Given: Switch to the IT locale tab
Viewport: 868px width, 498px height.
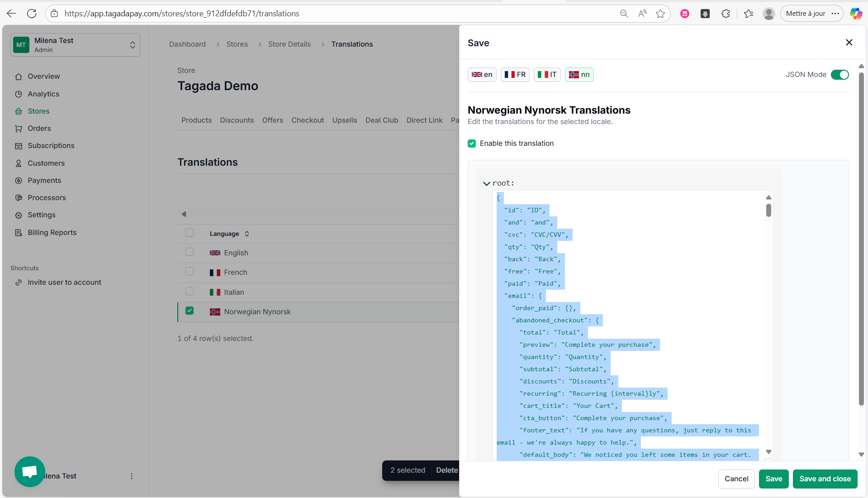Looking at the screenshot, I should (547, 75).
